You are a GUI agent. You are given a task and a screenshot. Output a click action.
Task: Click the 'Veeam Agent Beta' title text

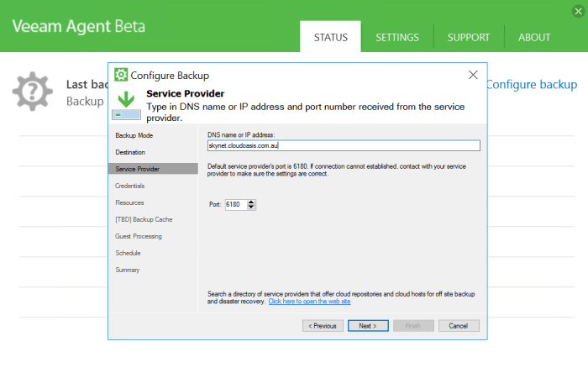(79, 26)
